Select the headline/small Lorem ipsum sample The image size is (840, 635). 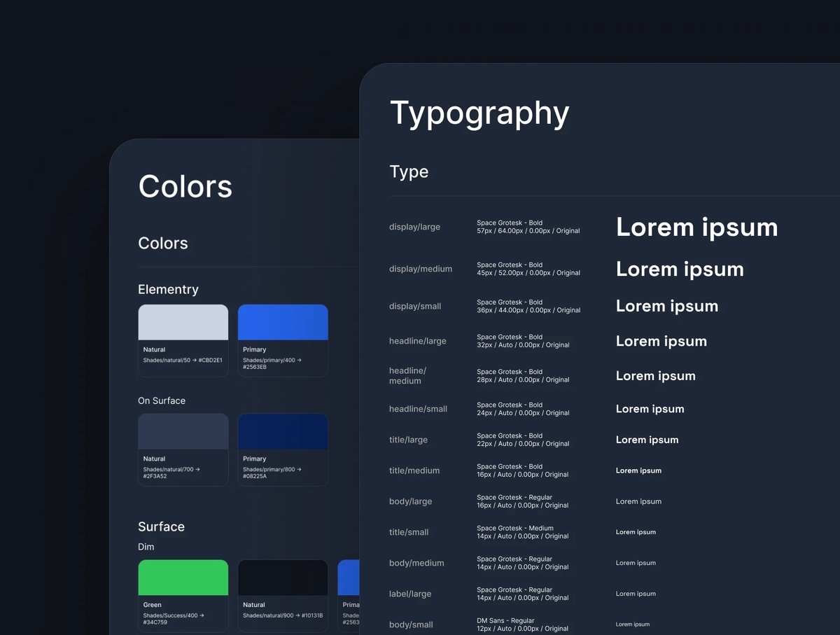(650, 410)
